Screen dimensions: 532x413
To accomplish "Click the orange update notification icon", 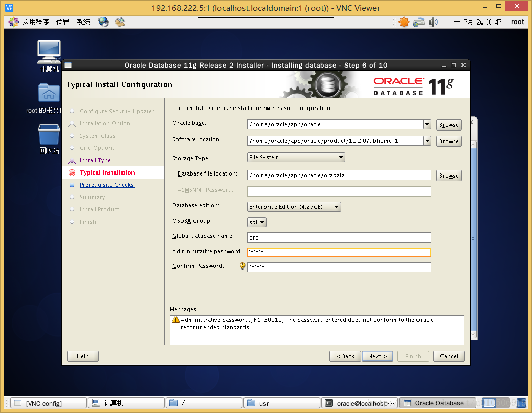I will pyautogui.click(x=404, y=22).
